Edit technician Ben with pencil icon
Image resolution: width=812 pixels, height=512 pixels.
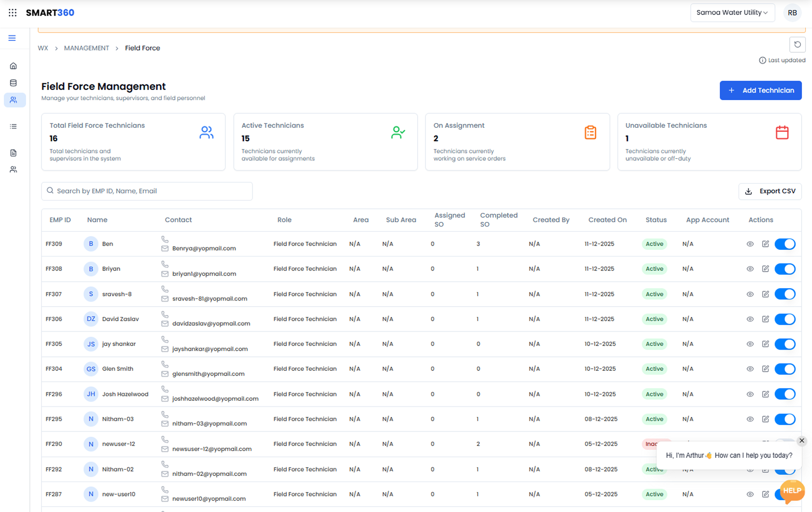[765, 244]
